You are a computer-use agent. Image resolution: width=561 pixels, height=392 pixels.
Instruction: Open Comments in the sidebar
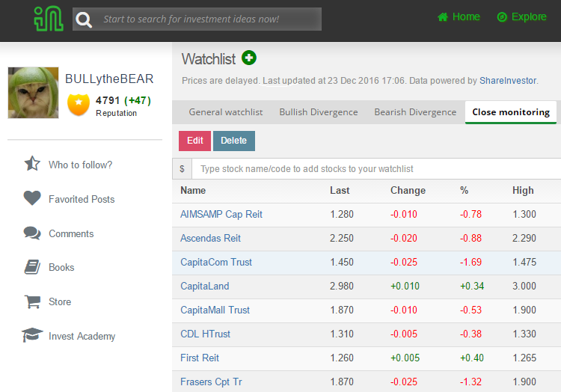71,233
